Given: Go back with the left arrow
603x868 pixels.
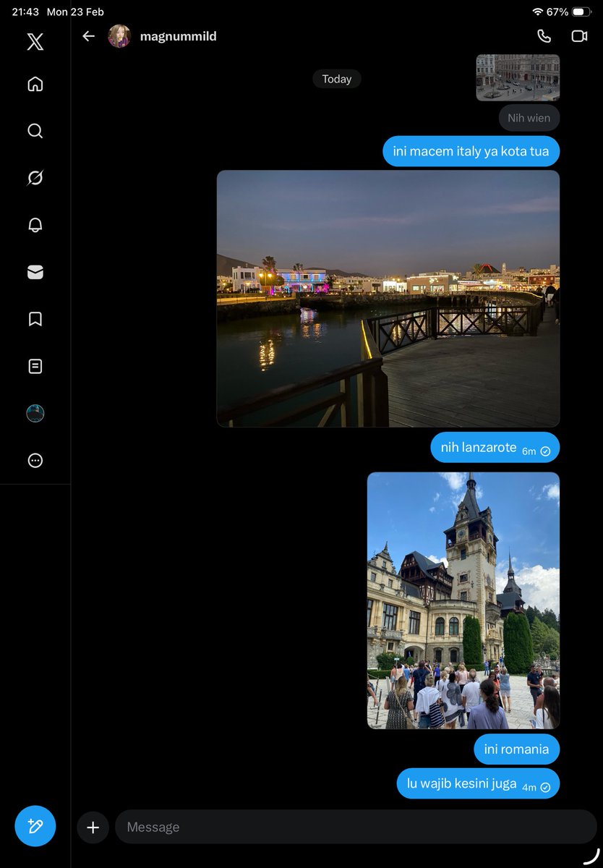Looking at the screenshot, I should pyautogui.click(x=88, y=36).
